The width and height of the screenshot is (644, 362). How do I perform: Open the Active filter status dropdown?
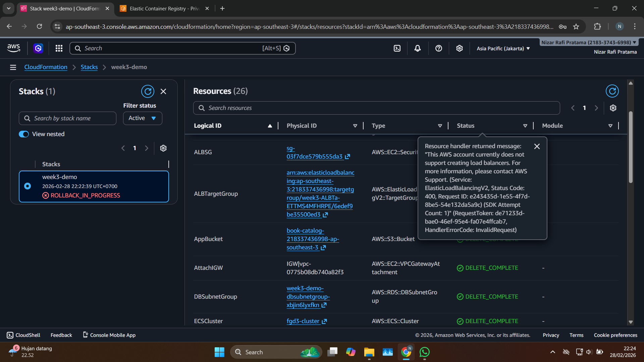[143, 118]
